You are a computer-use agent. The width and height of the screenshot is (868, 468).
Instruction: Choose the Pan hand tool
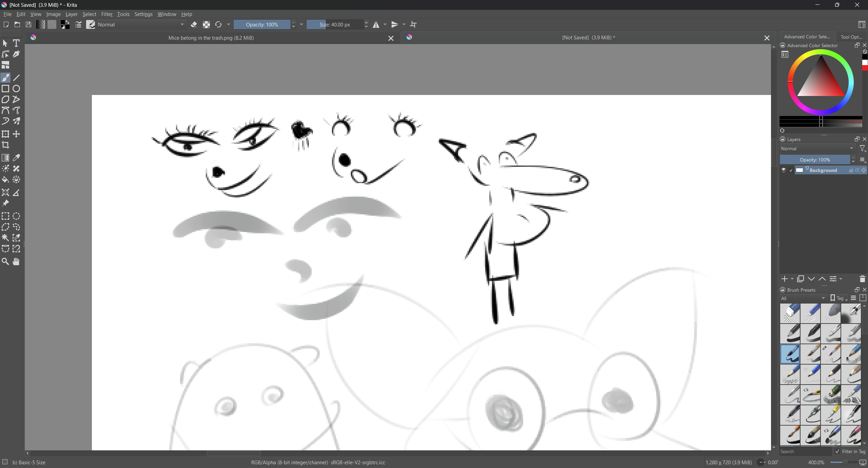click(x=16, y=261)
